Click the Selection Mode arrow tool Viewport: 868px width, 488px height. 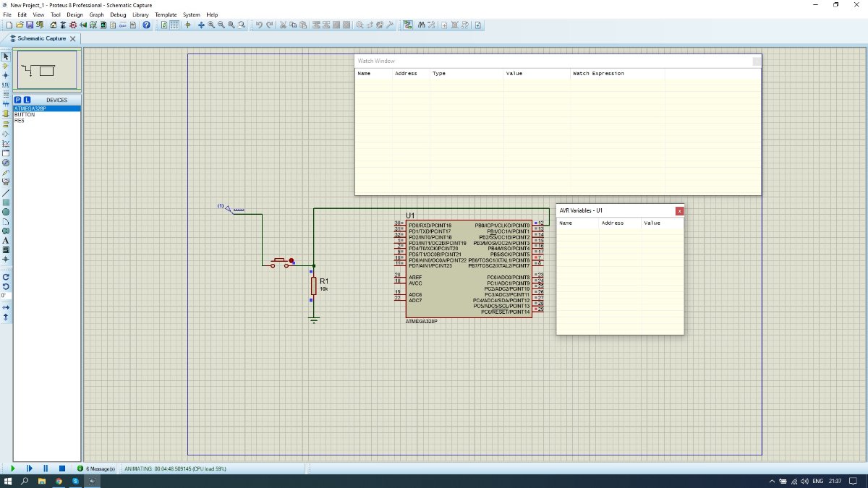pos(6,56)
